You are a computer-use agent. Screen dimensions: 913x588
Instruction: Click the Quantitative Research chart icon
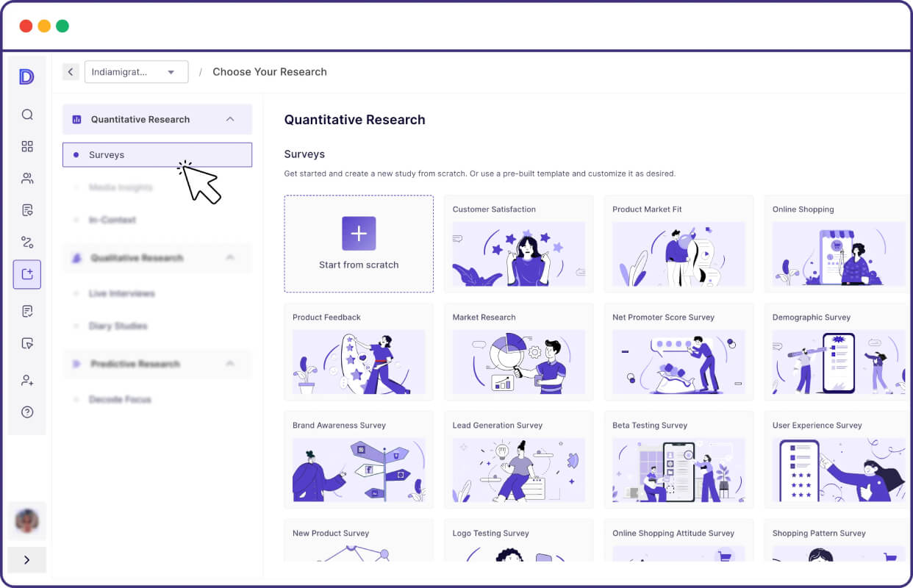pos(77,119)
